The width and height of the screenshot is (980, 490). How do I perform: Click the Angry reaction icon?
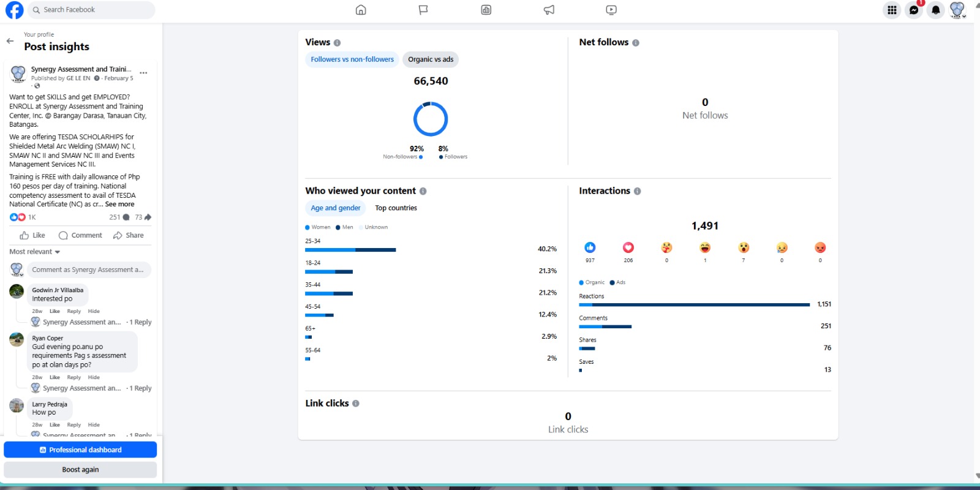pyautogui.click(x=820, y=247)
